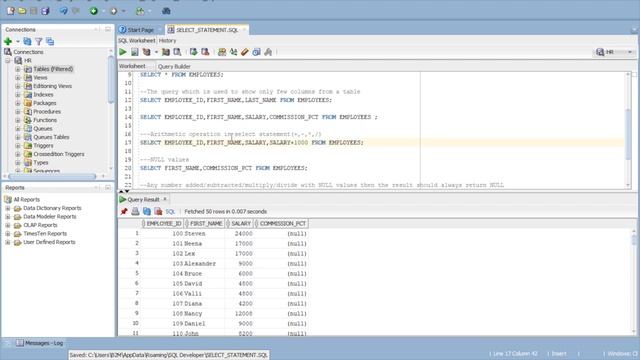Expand the Triggers node
The height and width of the screenshot is (360, 640).
click(18, 146)
